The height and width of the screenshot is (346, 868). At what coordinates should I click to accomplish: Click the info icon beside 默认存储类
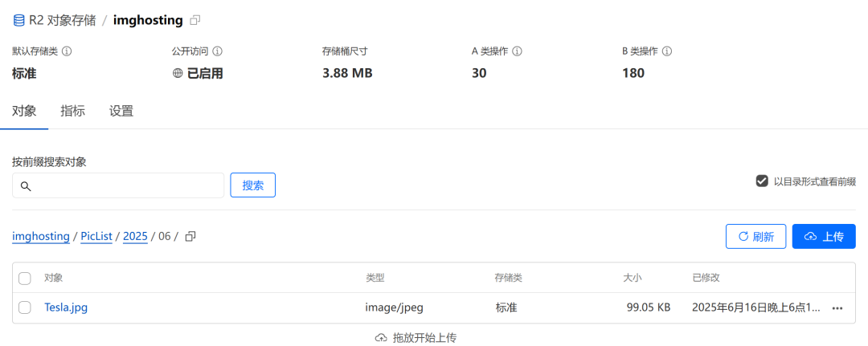pyautogui.click(x=67, y=51)
